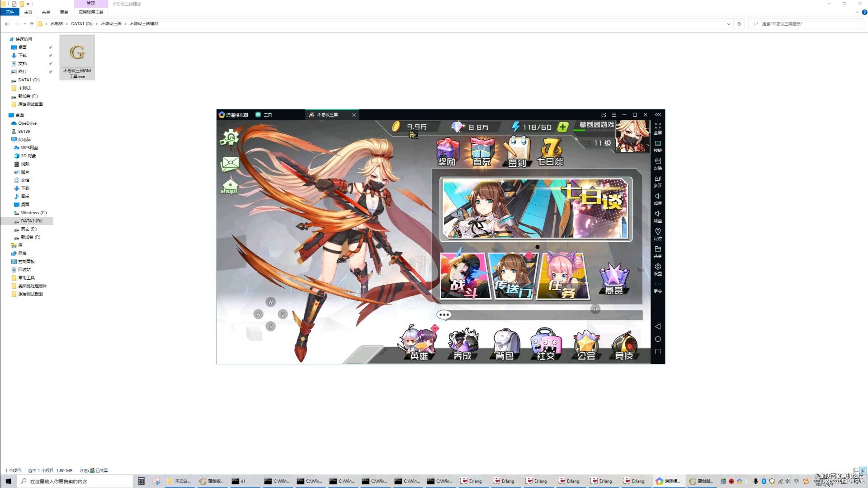The image size is (868, 488).
Task: Open the in-game shop house icon
Action: (230, 186)
